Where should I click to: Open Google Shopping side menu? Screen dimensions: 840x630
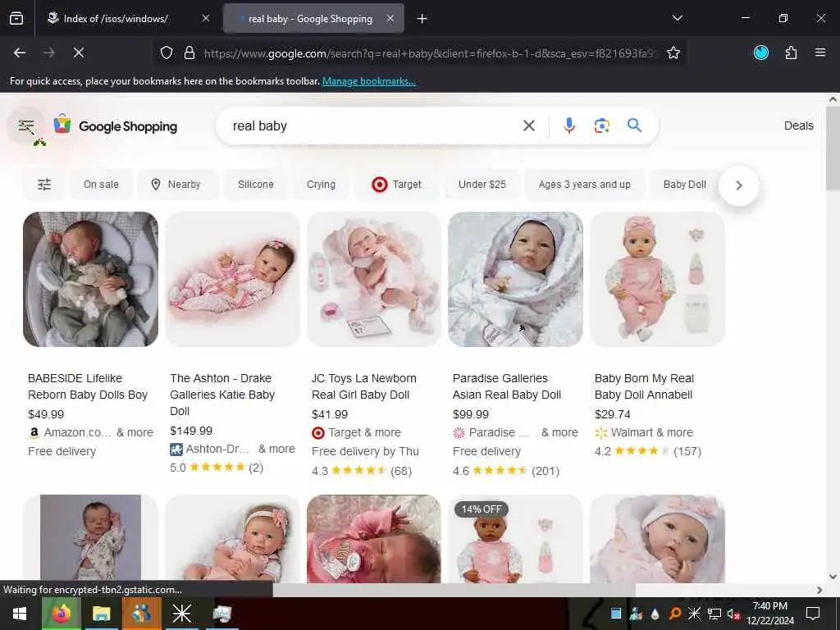[x=26, y=126]
